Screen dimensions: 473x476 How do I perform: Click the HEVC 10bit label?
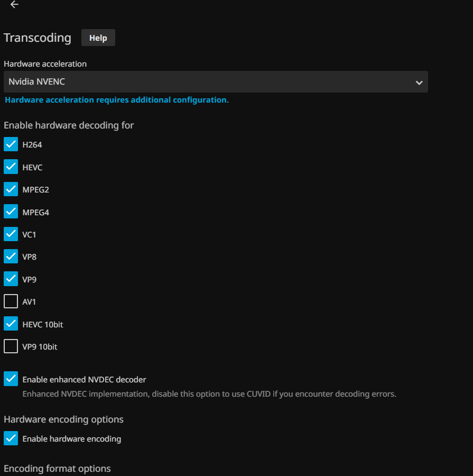[43, 325]
